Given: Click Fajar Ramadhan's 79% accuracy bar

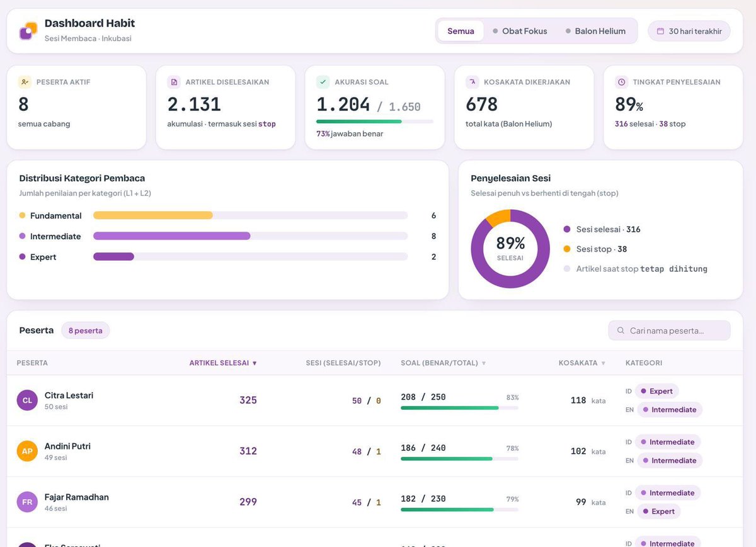Looking at the screenshot, I should click(459, 510).
